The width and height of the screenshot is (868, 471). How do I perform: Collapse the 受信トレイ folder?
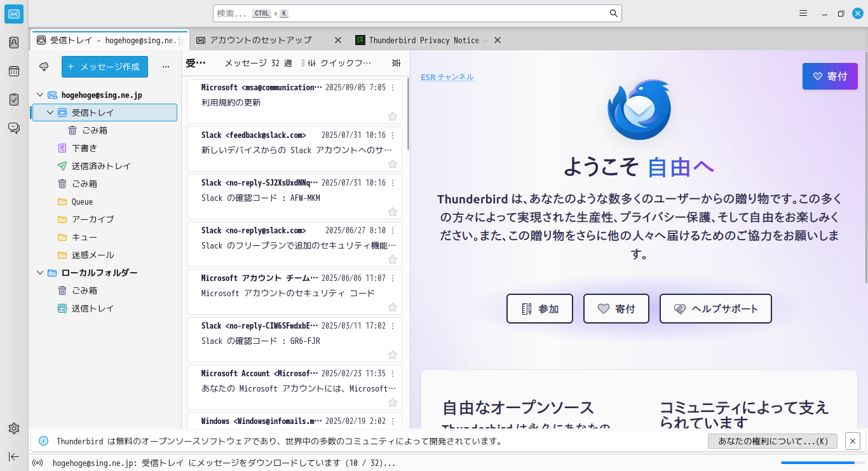(49, 112)
